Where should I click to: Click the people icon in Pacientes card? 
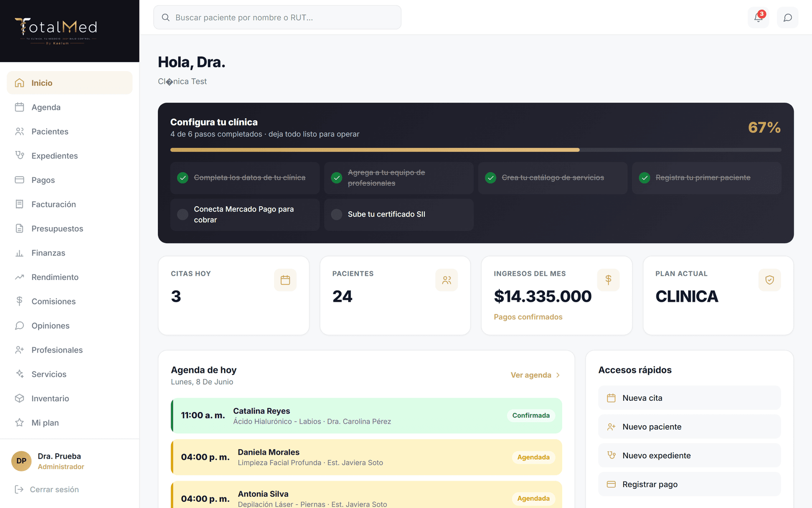[x=447, y=280]
